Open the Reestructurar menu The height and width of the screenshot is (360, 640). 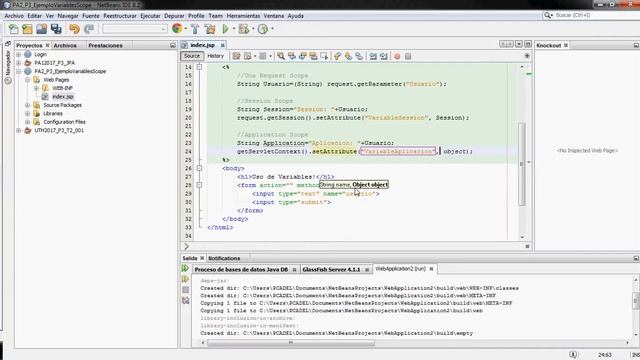click(x=120, y=16)
